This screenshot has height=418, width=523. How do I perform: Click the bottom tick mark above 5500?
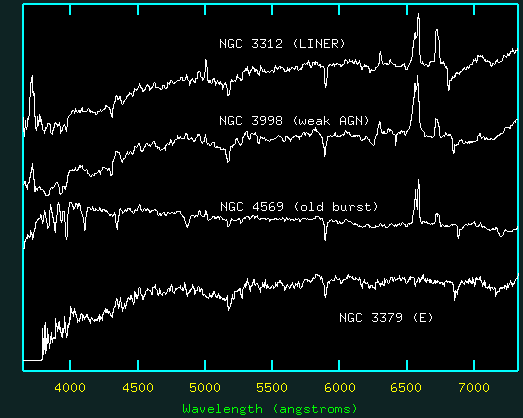coord(272,365)
